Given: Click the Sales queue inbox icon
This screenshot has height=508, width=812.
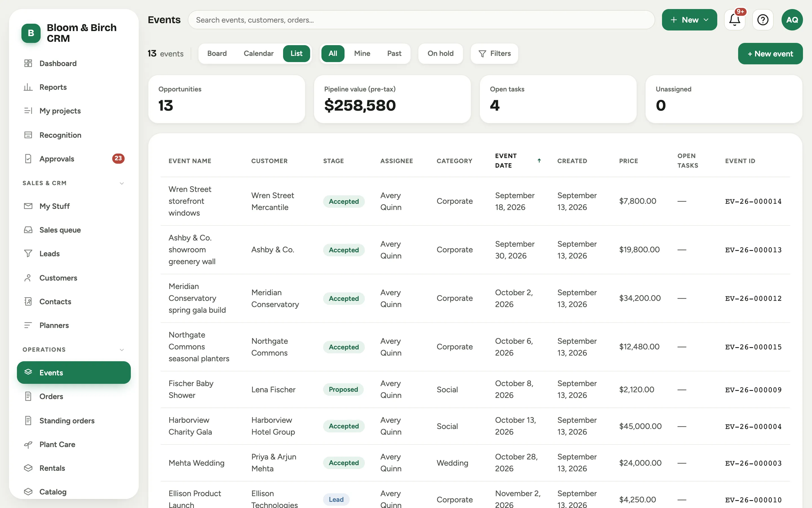Looking at the screenshot, I should click(28, 230).
